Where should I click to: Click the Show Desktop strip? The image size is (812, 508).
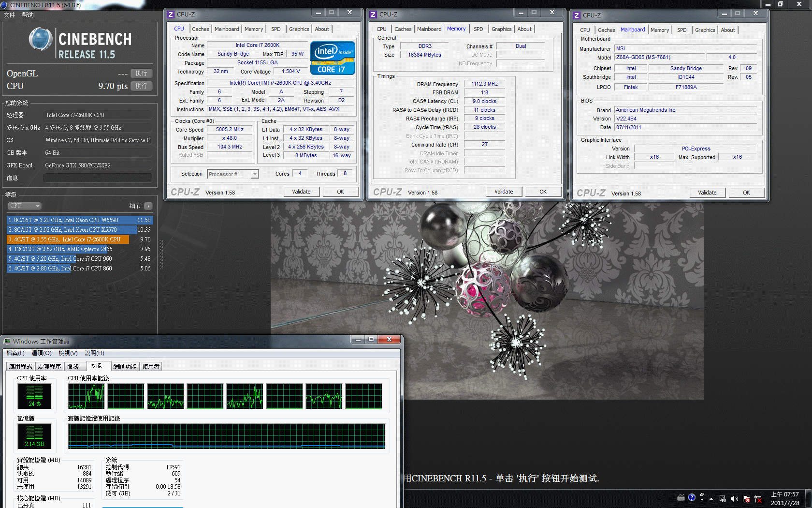click(x=808, y=498)
